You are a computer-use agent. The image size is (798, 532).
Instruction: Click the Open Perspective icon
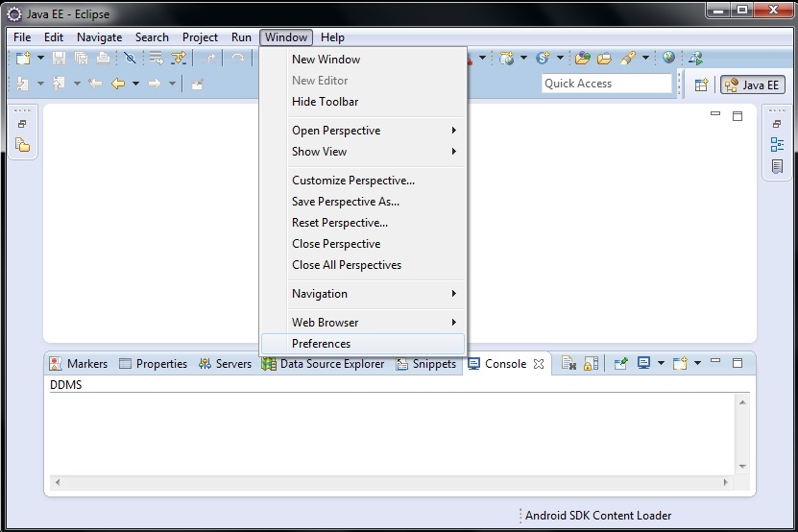702,85
